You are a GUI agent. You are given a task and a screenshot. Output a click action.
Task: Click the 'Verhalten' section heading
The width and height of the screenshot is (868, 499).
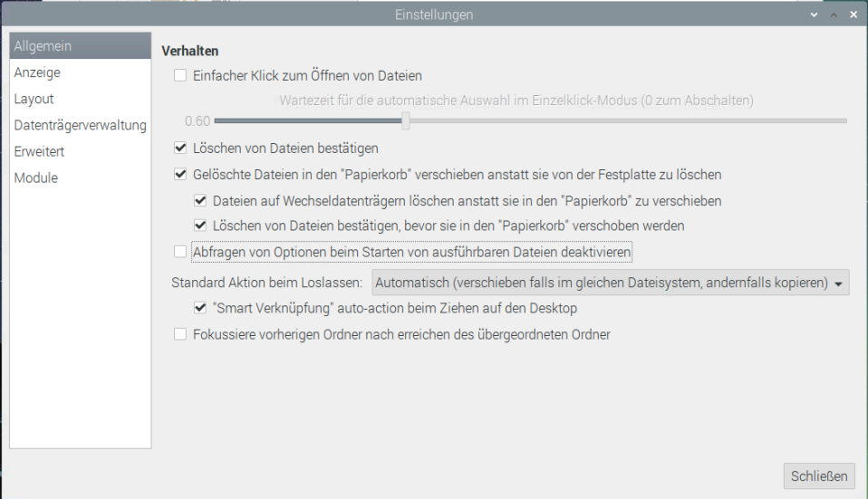coord(190,51)
